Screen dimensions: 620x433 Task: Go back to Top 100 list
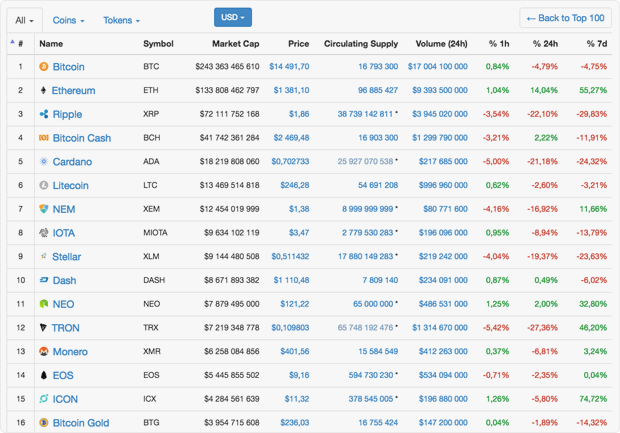[x=565, y=18]
